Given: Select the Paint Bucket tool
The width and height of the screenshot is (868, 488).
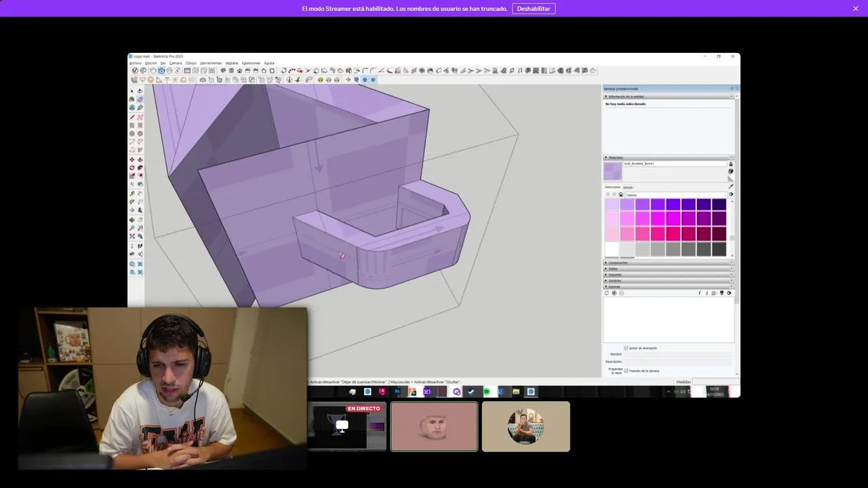Looking at the screenshot, I should (x=132, y=99).
